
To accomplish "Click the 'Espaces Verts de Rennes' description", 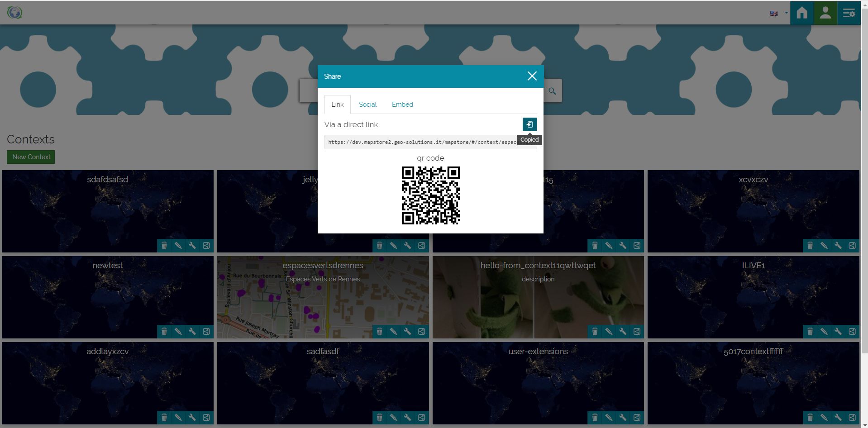I will (323, 279).
